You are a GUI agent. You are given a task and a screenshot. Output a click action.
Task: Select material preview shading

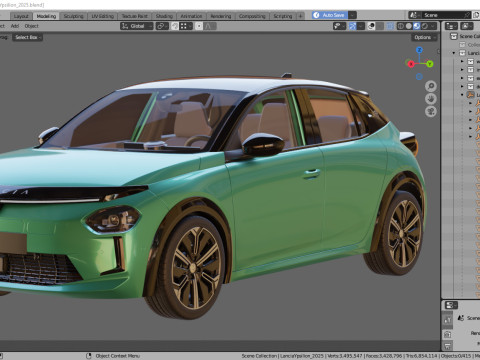pyautogui.click(x=417, y=26)
